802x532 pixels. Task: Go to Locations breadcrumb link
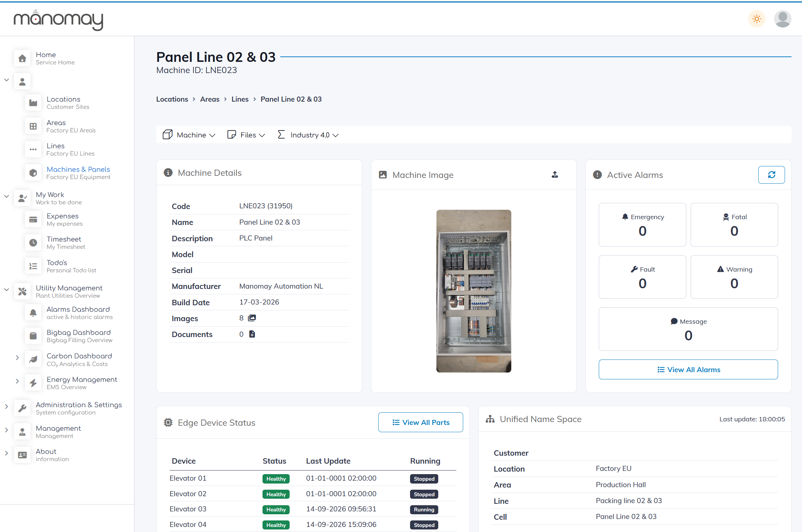[x=172, y=99]
